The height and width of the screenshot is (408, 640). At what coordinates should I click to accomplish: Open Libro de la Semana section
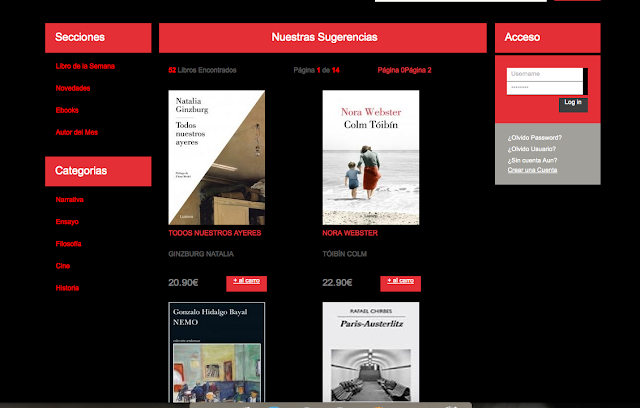[85, 66]
